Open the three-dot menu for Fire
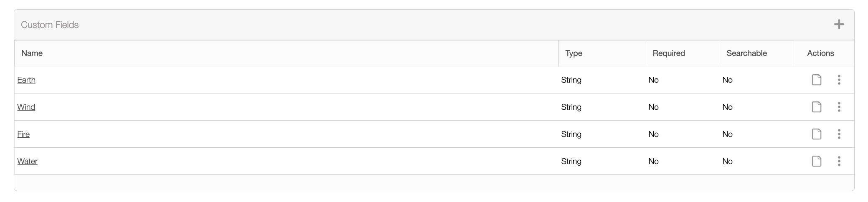The height and width of the screenshot is (202, 868). point(839,134)
